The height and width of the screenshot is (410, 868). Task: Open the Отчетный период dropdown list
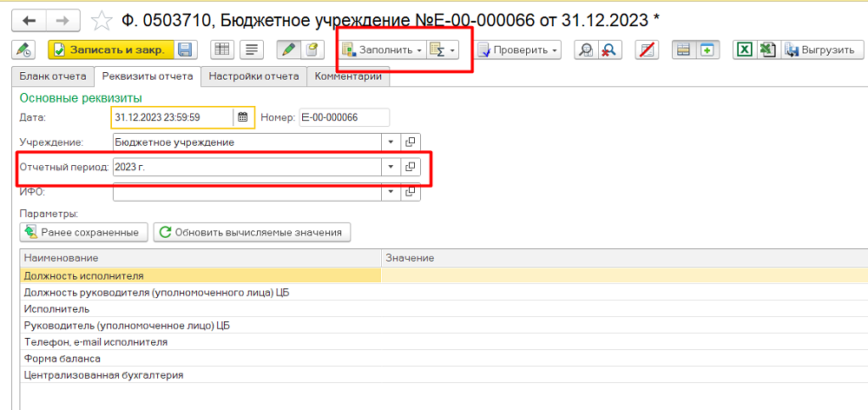pyautogui.click(x=391, y=167)
